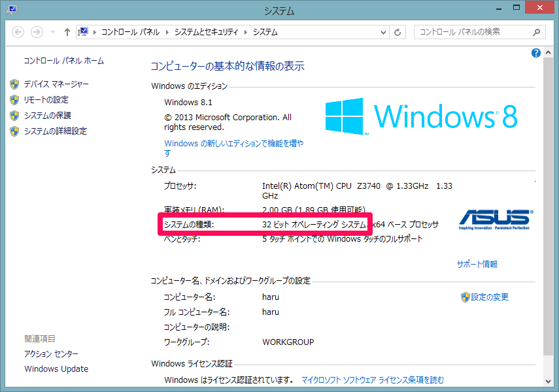The width and height of the screenshot is (559, 392).
Task: Select システム breadcrumb in address bar
Action: (265, 32)
